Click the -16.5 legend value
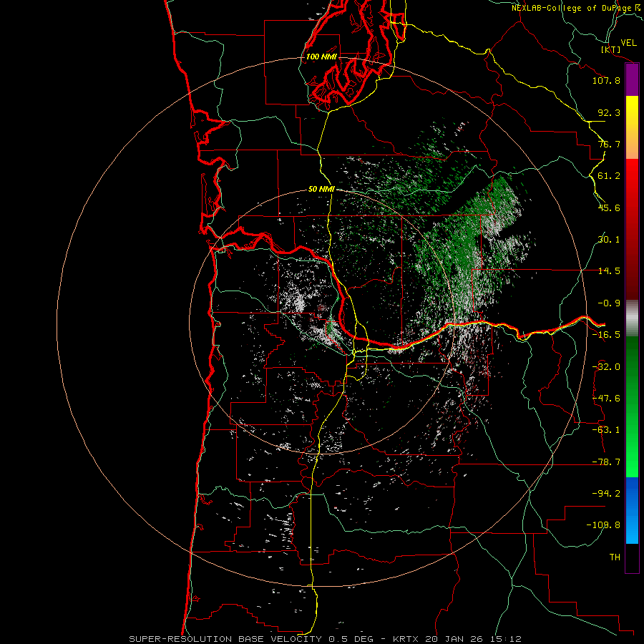The width and height of the screenshot is (644, 644). 606,335
